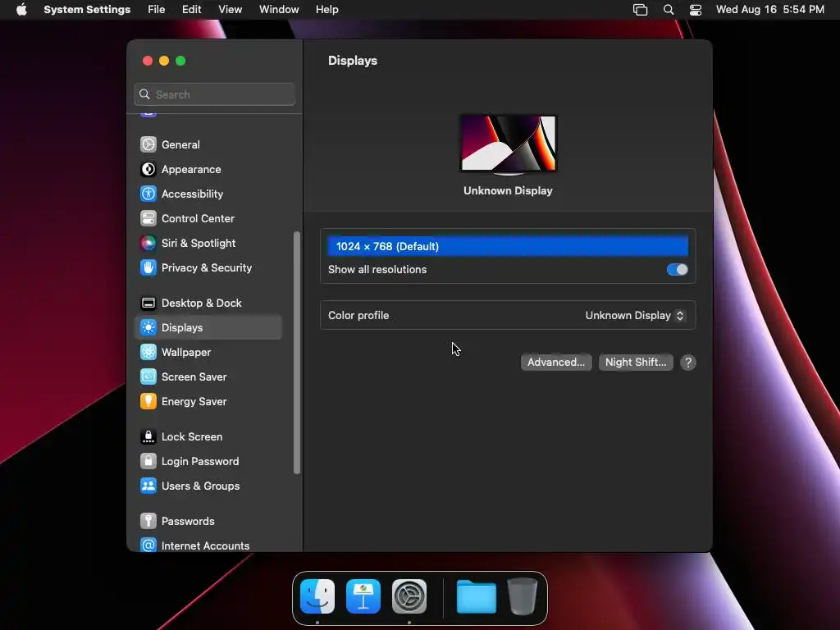
Task: Select the 1024 × 768 (Default) resolution
Action: [508, 246]
